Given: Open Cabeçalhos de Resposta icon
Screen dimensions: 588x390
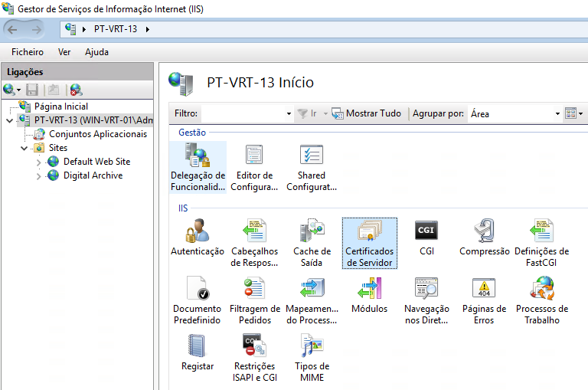Looking at the screenshot, I should (254, 242).
